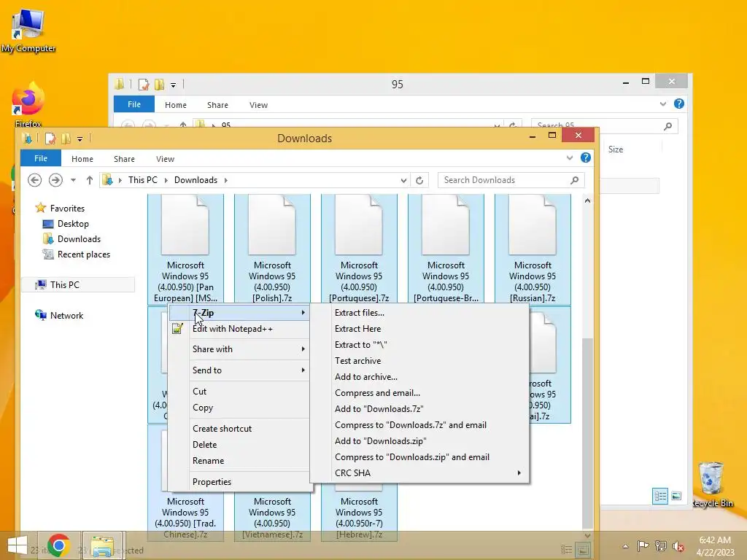Expand the CRC SHA submenu
Image resolution: width=747 pixels, height=560 pixels.
coord(419,472)
